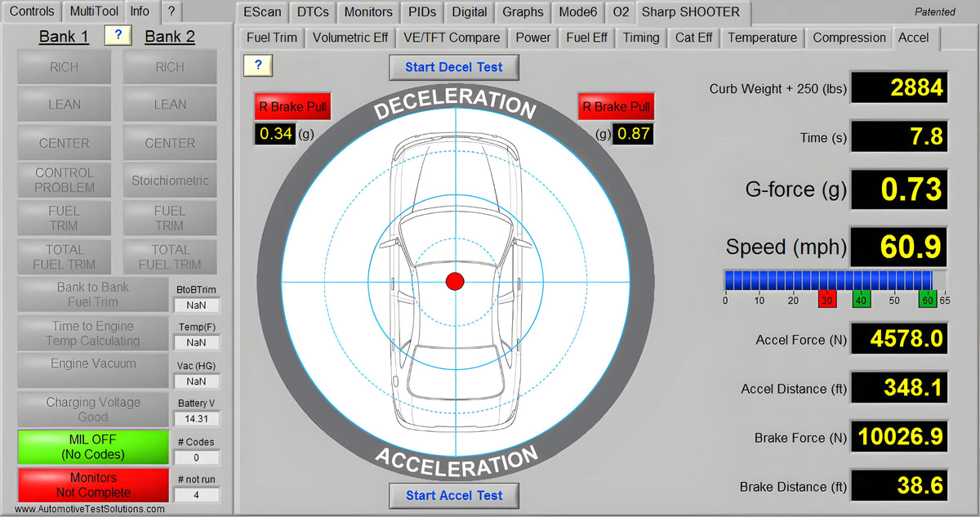Open the MultiTool tab
This screenshot has width=980, height=517.
tap(94, 11)
